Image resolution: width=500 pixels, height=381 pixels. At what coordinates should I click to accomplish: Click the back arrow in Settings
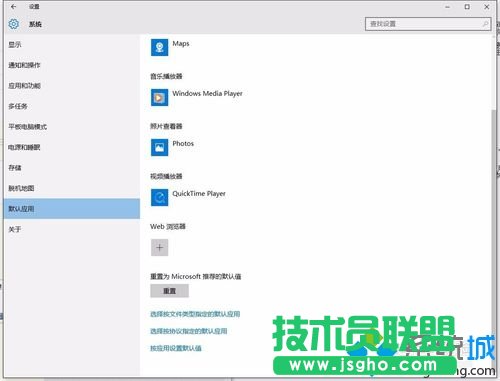pos(13,6)
